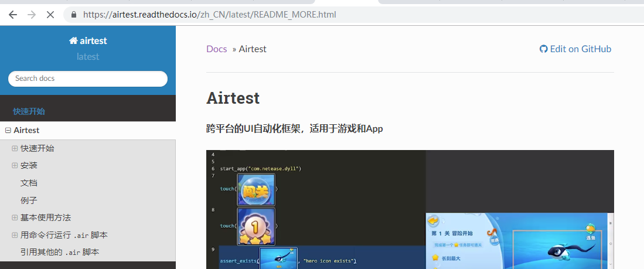Image resolution: width=644 pixels, height=269 pixels.
Task: Click the yellow back arrow in game
Action: tap(434, 222)
